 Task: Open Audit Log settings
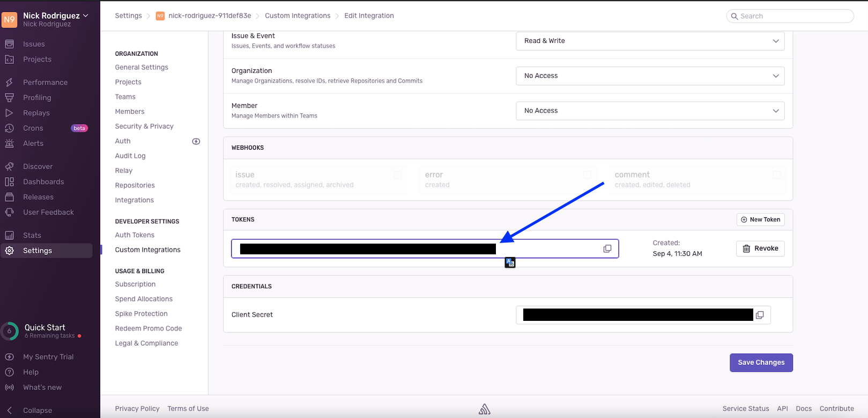click(130, 156)
